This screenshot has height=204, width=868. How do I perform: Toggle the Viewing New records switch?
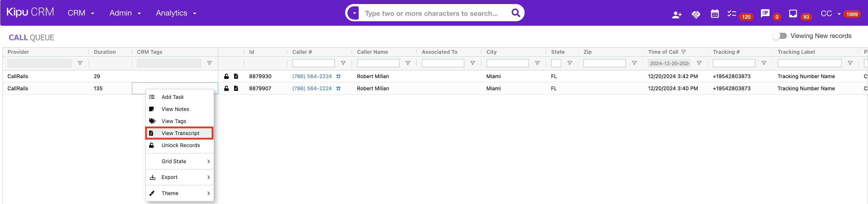point(779,36)
